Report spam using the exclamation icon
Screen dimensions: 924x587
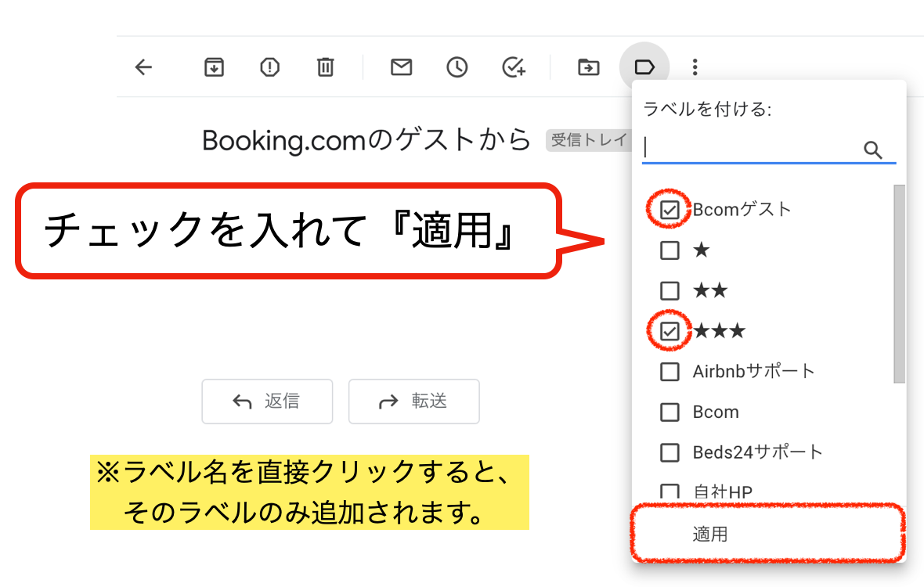pos(269,67)
